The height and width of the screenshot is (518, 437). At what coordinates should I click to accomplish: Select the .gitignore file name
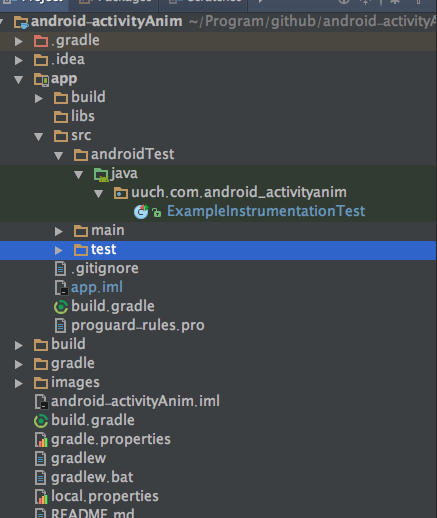105,269
